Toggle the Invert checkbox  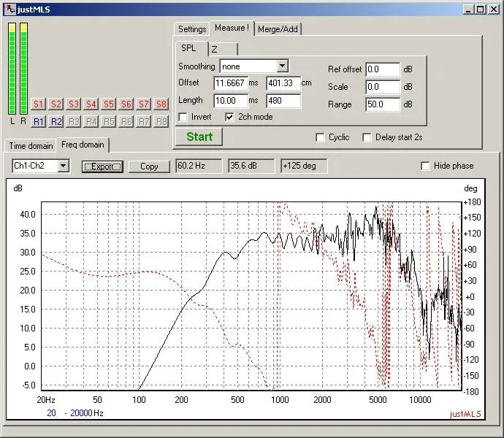183,117
